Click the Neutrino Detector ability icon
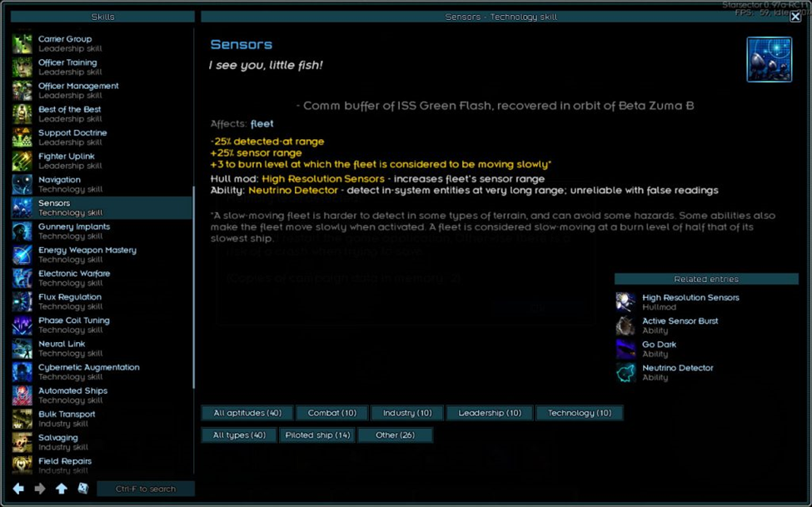This screenshot has height=507, width=812. [x=625, y=372]
